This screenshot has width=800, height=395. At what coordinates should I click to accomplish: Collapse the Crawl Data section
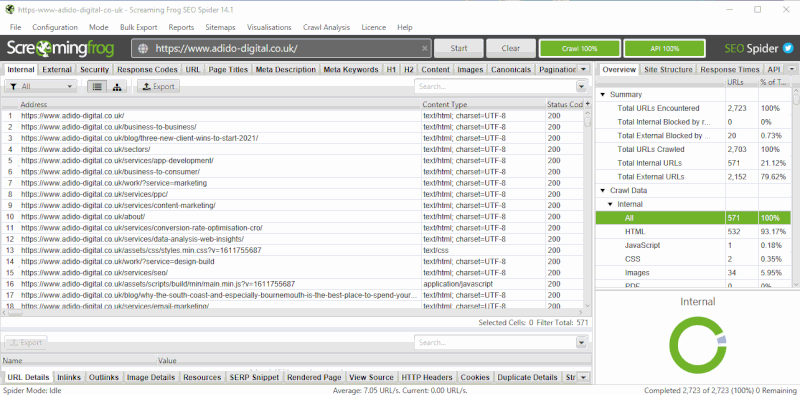603,190
